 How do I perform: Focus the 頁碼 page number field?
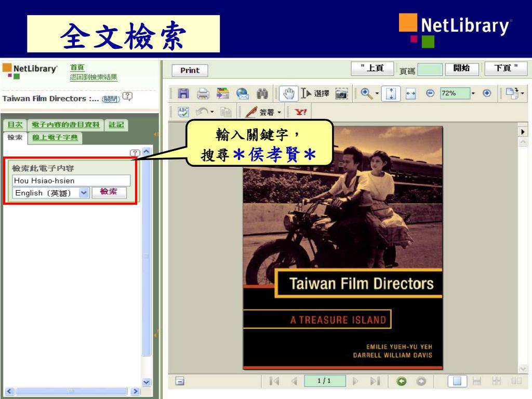click(430, 70)
